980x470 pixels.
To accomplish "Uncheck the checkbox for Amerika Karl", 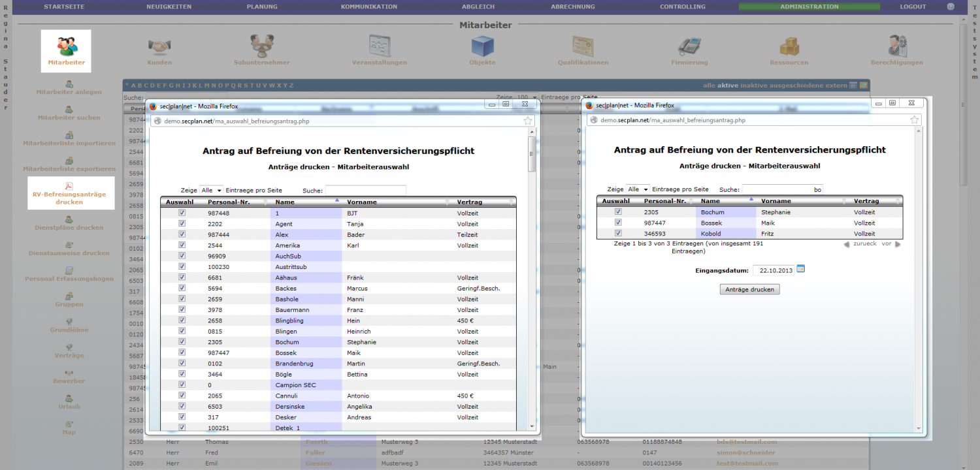I will (x=182, y=245).
